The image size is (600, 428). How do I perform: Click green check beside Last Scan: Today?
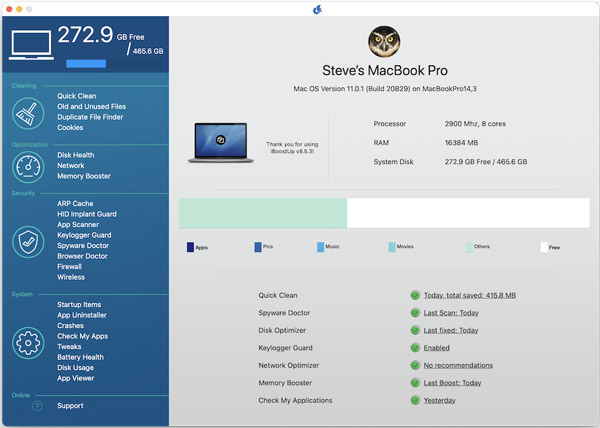[x=415, y=312]
